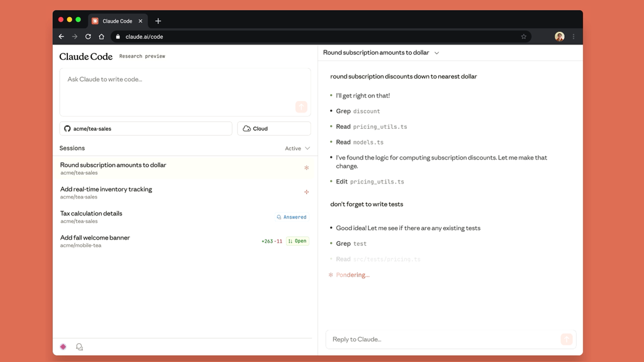Click the pink diamond status icon bottom left
The height and width of the screenshot is (362, 644).
pyautogui.click(x=63, y=346)
